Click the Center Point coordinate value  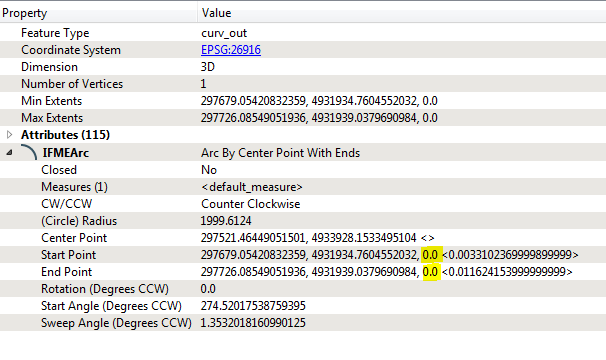coord(308,238)
